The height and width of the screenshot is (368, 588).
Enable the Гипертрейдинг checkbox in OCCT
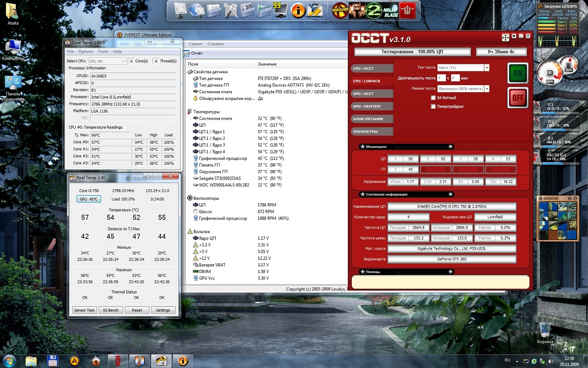pos(433,106)
